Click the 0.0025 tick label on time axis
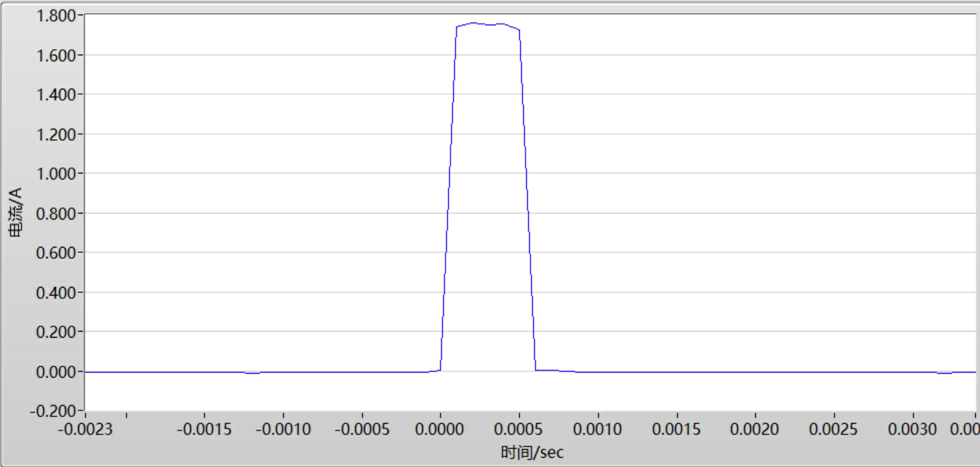 [835, 429]
